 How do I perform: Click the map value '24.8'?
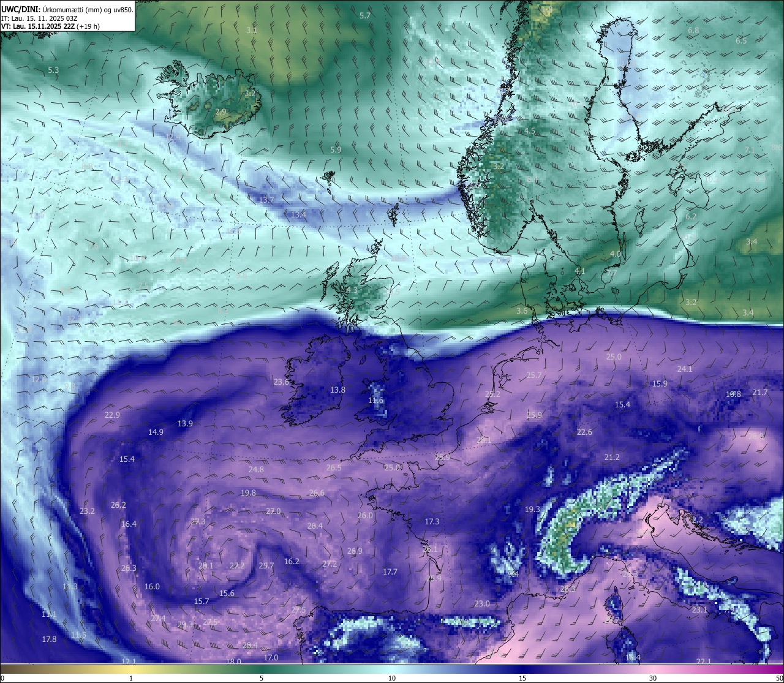[x=256, y=469]
